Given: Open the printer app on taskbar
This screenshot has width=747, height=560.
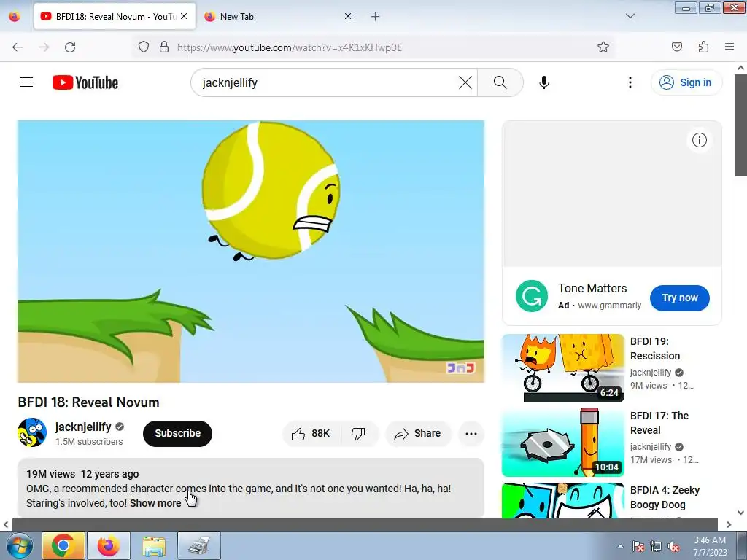Looking at the screenshot, I should [x=198, y=545].
